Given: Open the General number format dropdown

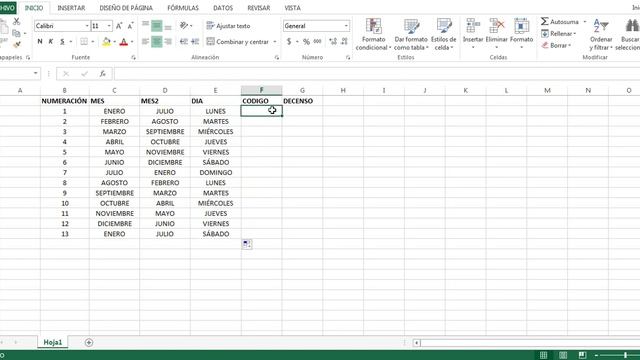Looking at the screenshot, I should point(346,26).
